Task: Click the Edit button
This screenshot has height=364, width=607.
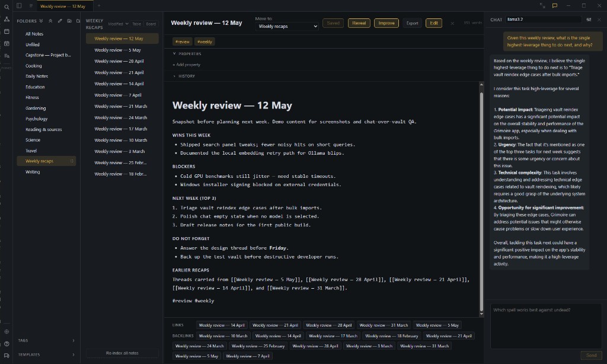Action: 433,23
